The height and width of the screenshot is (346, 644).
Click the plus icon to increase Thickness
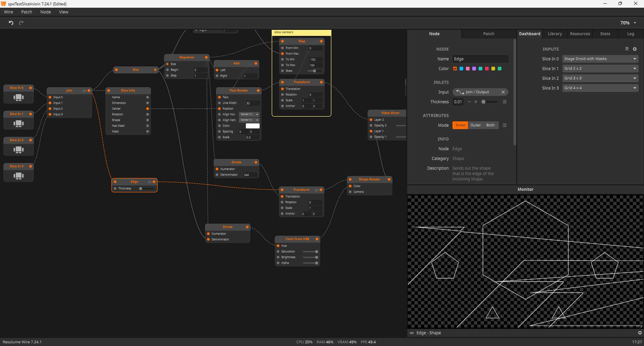[x=476, y=102]
